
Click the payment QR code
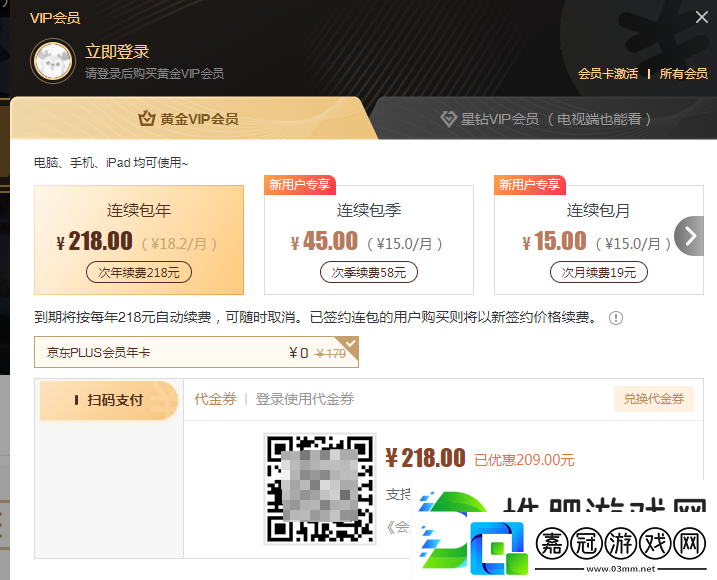(320, 489)
